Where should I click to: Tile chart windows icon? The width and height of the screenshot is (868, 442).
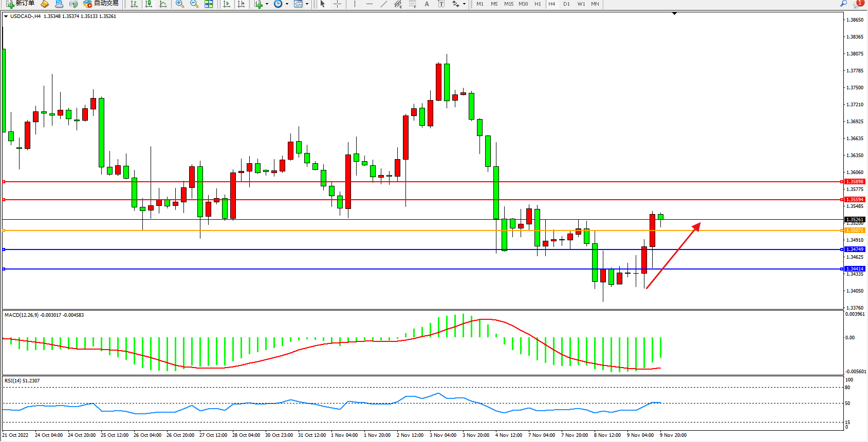click(209, 4)
